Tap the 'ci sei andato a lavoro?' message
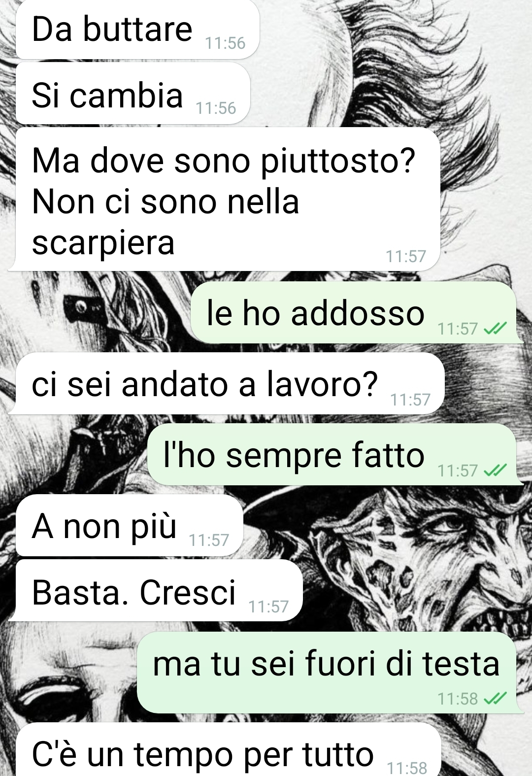 pyautogui.click(x=227, y=384)
